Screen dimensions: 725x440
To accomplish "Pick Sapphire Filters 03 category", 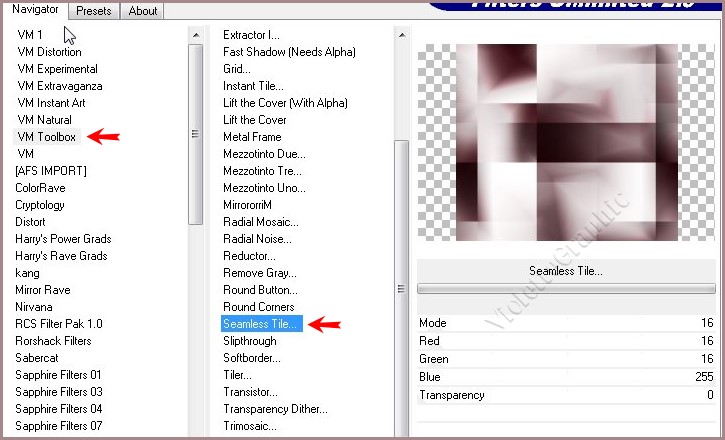I will 58,392.
